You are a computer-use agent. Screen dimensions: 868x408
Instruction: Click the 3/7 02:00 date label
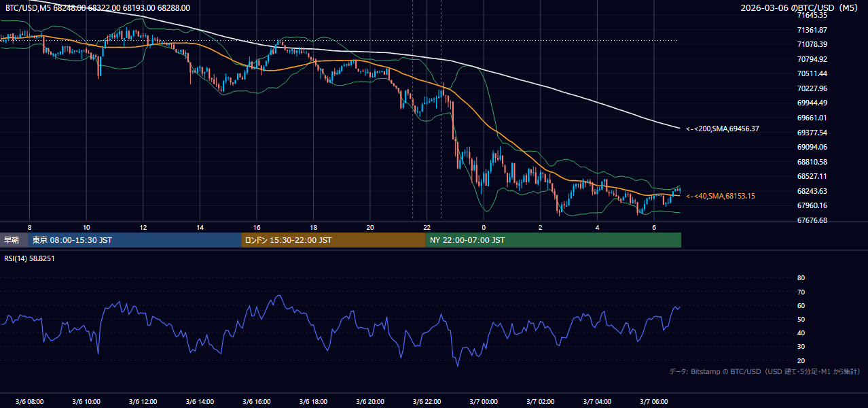541,401
